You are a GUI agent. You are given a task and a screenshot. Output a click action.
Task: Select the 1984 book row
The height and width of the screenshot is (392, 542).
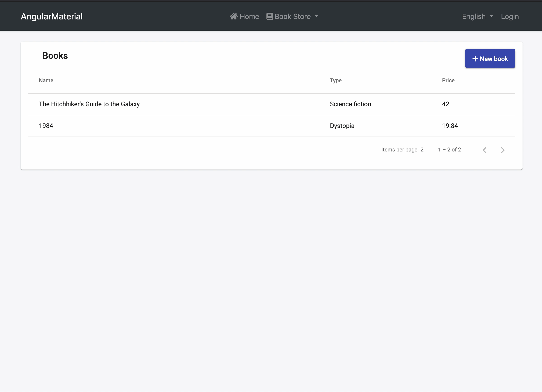(46, 126)
